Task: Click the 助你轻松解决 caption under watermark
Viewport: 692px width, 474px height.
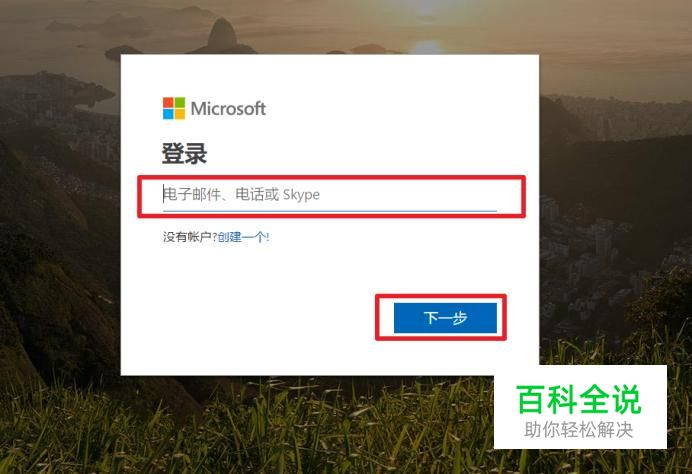Action: (x=579, y=429)
